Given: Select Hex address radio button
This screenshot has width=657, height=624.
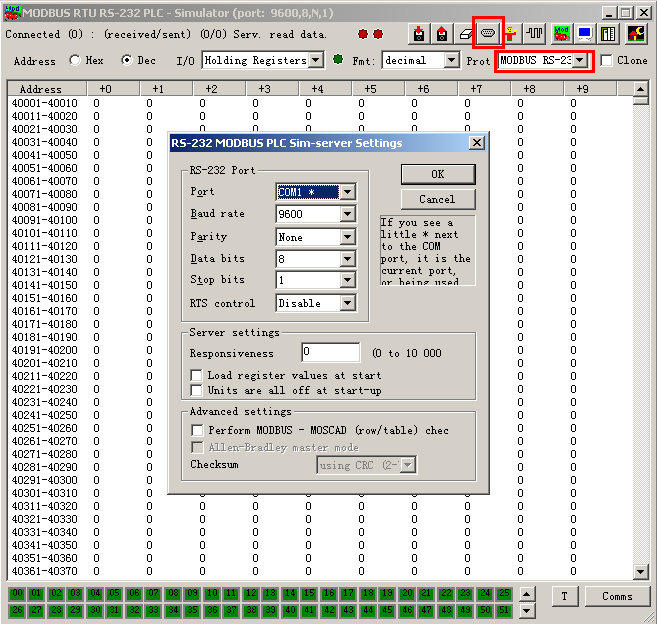Looking at the screenshot, I should tap(75, 60).
